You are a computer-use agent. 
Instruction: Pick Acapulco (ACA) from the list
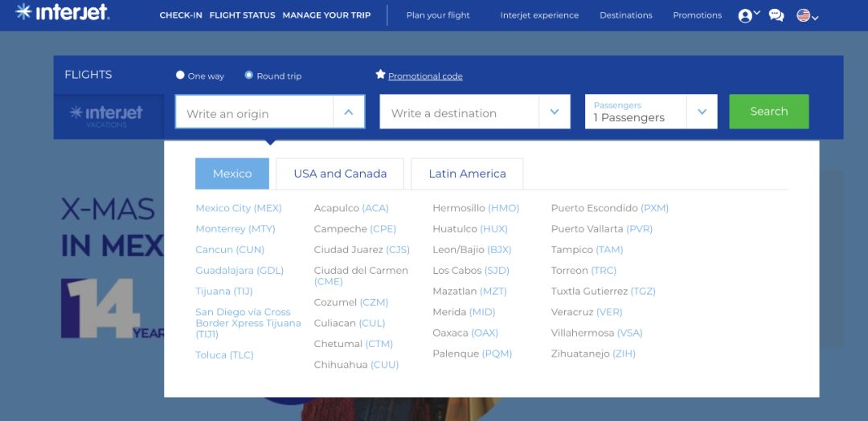pos(351,209)
